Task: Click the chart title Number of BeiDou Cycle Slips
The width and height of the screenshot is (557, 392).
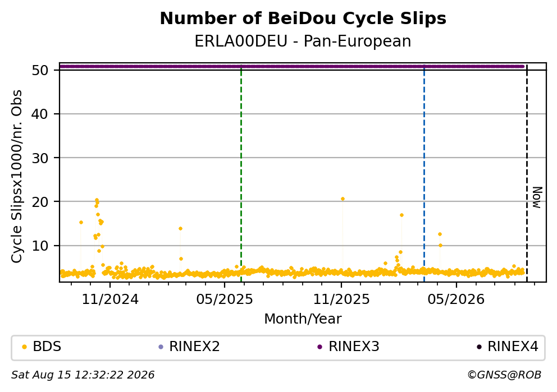Action: pos(303,19)
